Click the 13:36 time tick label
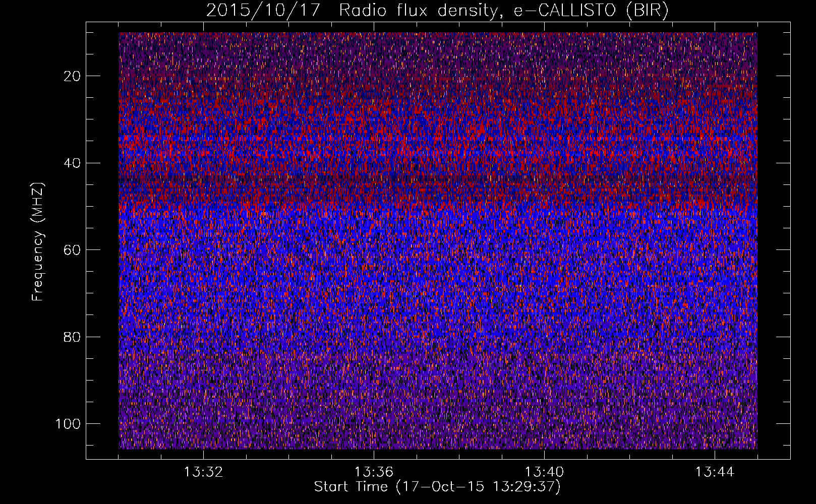This screenshot has width=816, height=504. click(x=374, y=472)
